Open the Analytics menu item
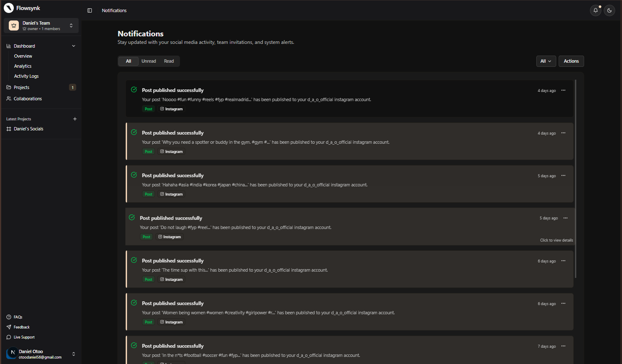622x364 pixels. 23,66
